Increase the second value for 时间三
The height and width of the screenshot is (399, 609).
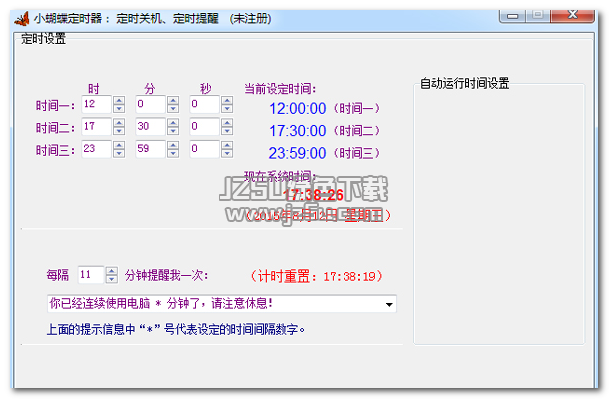point(227,145)
